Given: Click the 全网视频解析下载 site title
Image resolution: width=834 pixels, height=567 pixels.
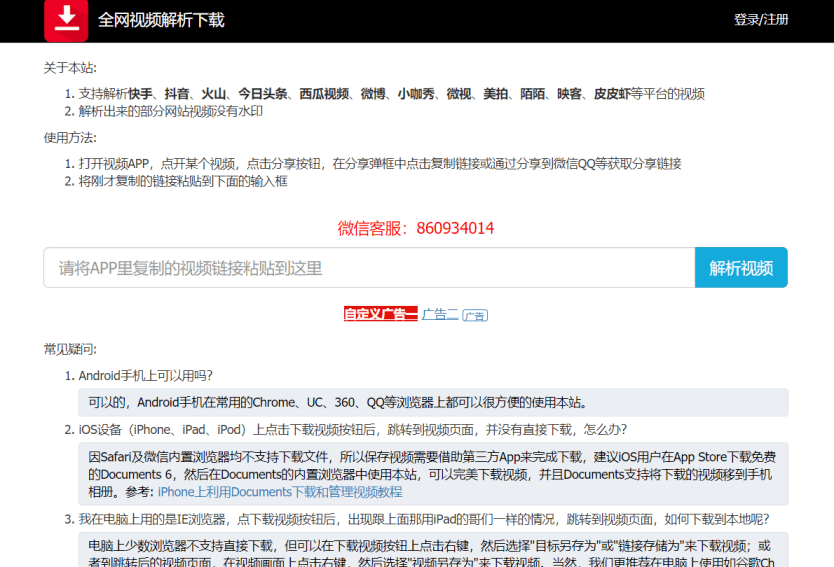Looking at the screenshot, I should tap(161, 20).
